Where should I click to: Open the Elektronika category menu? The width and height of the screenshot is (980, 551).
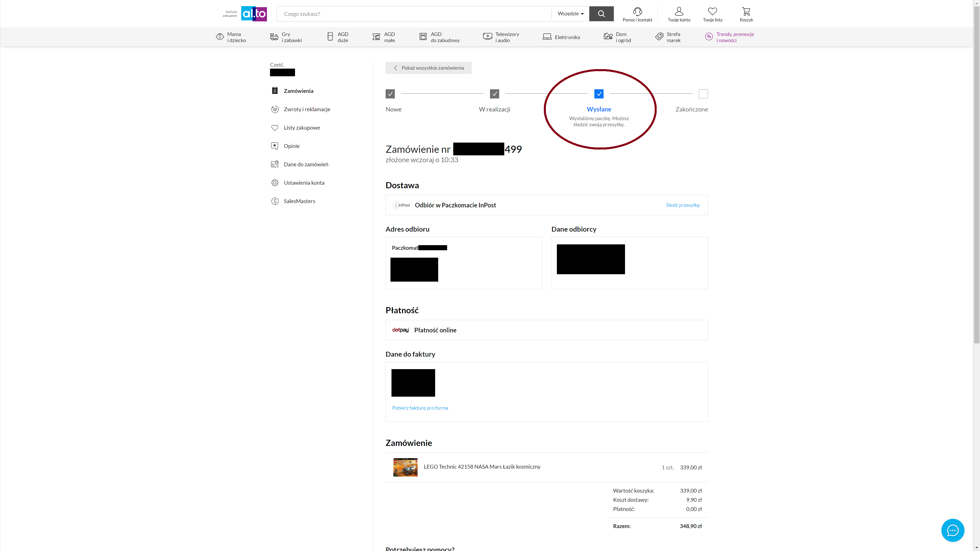[561, 37]
